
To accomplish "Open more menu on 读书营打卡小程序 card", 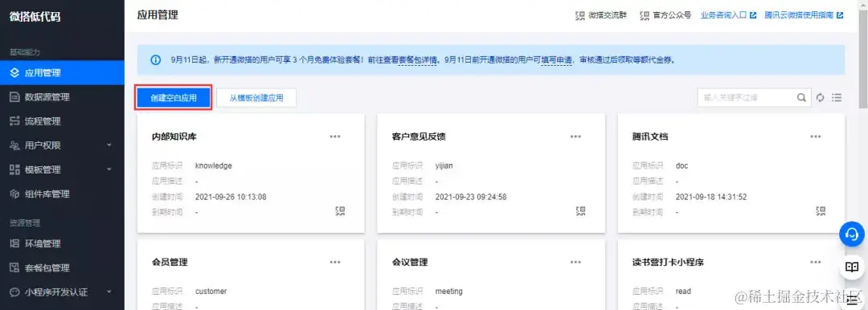I will (816, 262).
